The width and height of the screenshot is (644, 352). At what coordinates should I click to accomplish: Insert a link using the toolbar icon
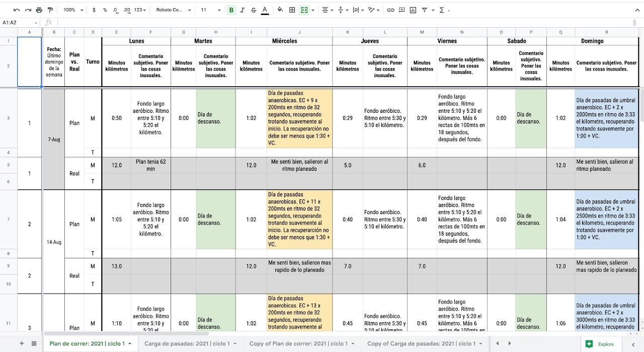[x=391, y=10]
